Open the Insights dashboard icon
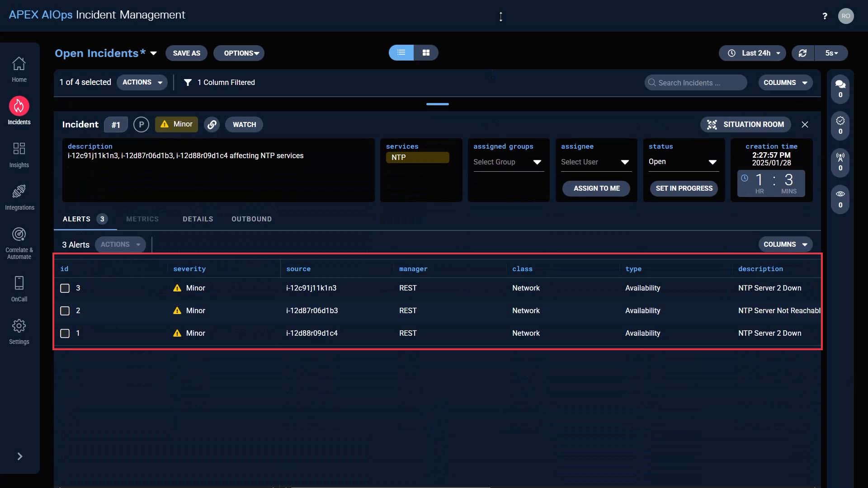 point(19,149)
